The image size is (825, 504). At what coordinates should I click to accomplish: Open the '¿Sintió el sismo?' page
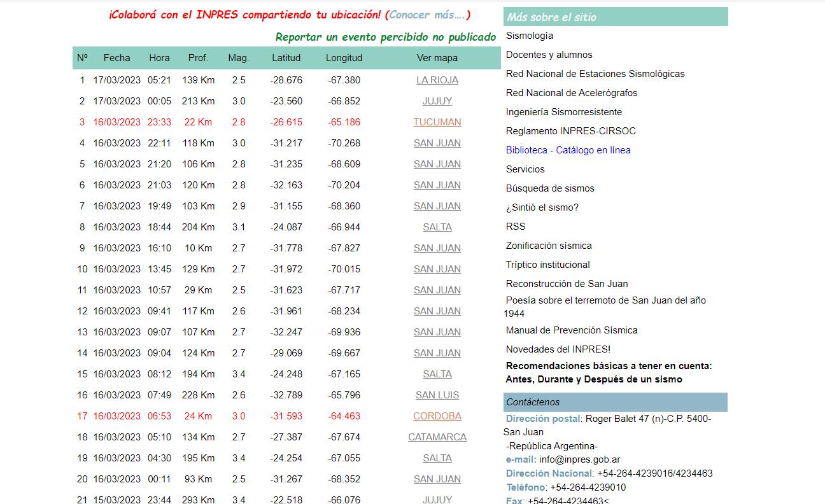tap(542, 207)
